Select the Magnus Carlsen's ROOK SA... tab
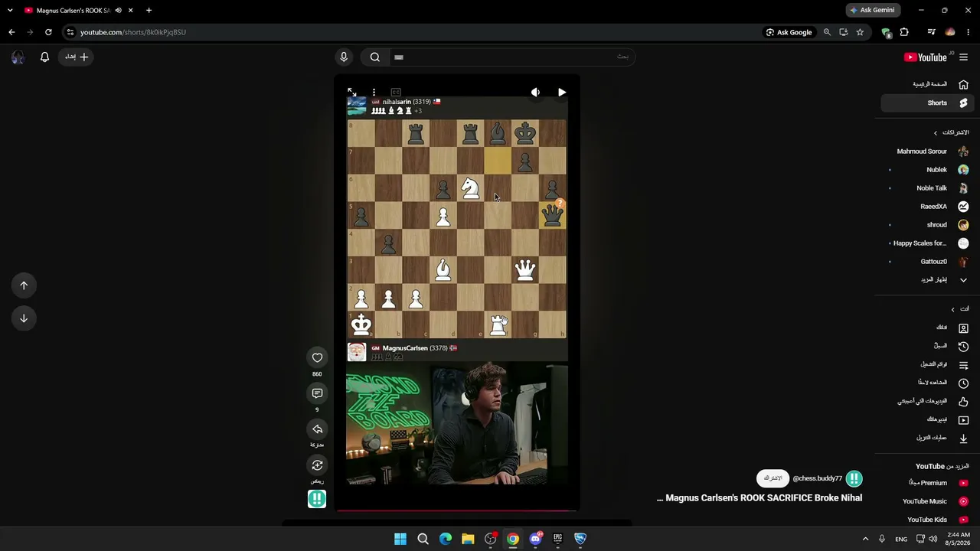The image size is (980, 551). click(79, 11)
